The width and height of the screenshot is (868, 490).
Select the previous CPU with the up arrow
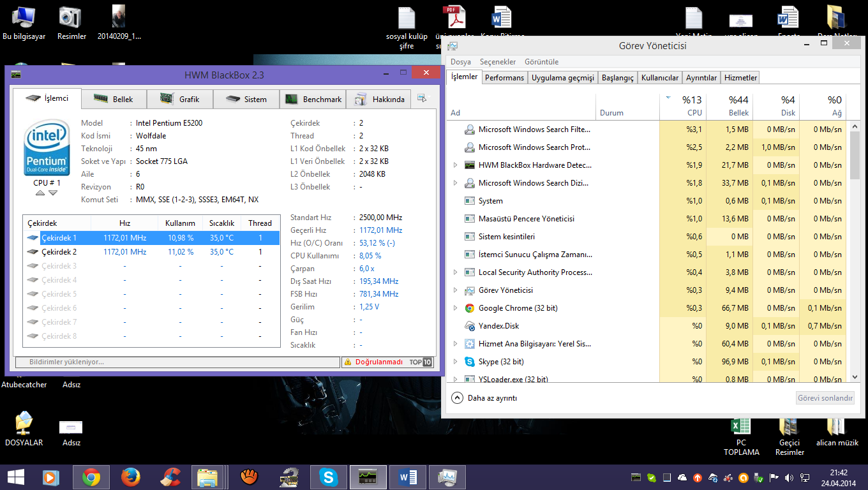(40, 193)
